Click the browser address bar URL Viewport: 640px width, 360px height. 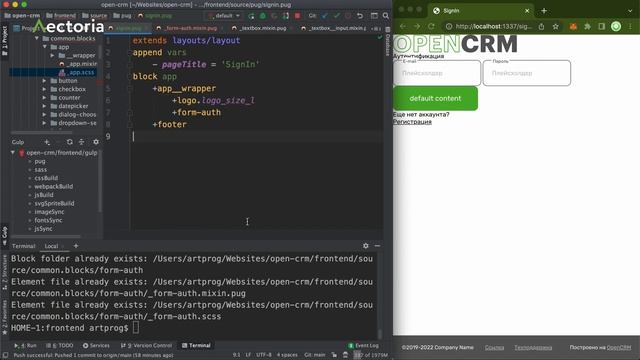[x=493, y=27]
